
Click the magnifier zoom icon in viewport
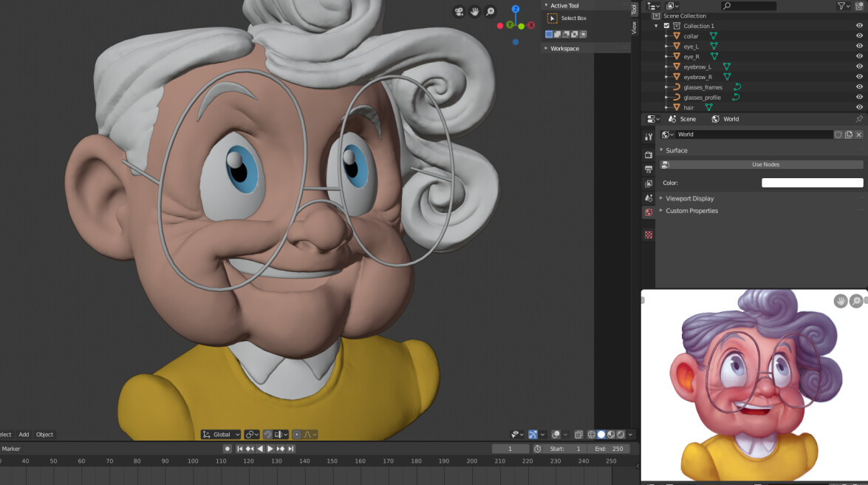pyautogui.click(x=491, y=12)
